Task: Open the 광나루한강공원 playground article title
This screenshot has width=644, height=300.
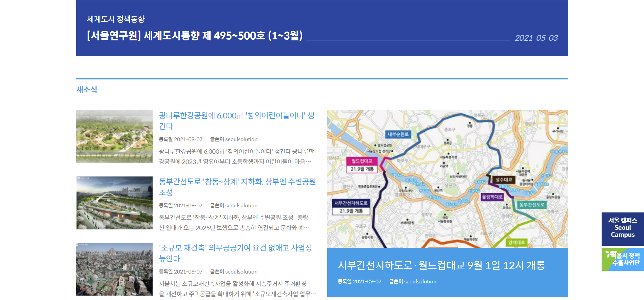Action: point(236,120)
